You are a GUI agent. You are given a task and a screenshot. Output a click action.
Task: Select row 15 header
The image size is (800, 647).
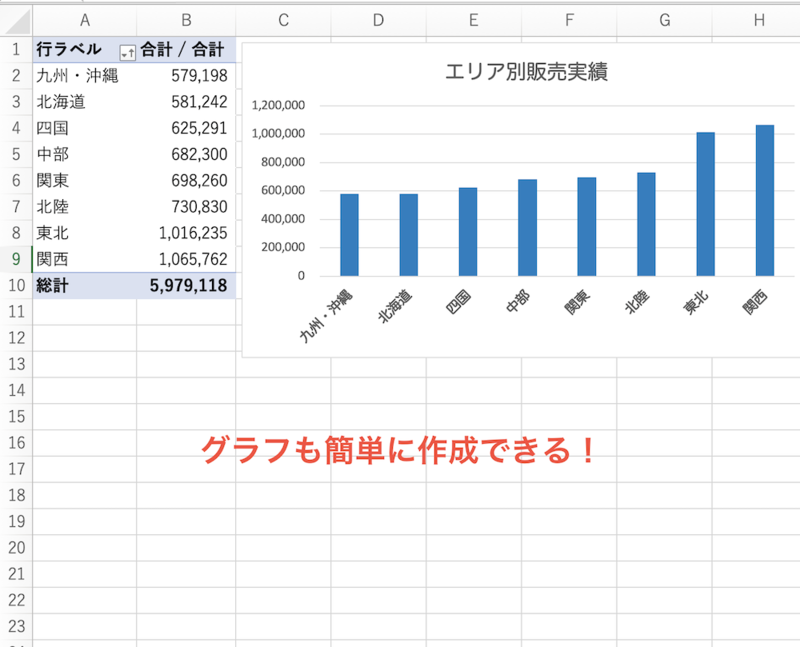16,417
